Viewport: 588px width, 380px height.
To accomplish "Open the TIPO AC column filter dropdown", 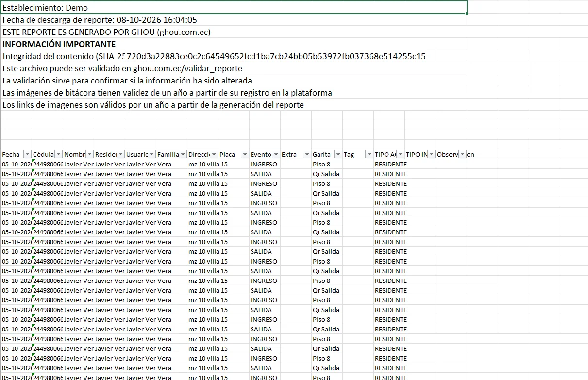I will [x=400, y=154].
